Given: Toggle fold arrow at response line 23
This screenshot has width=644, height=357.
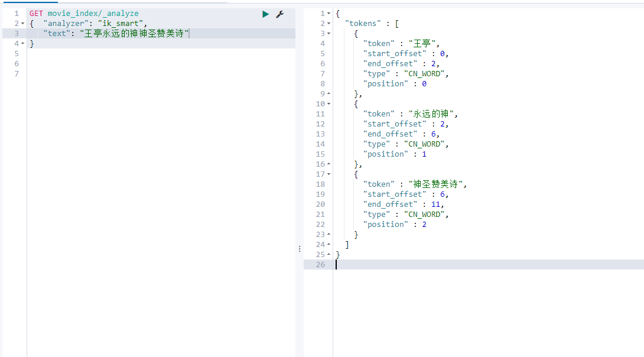Looking at the screenshot, I should [x=328, y=234].
